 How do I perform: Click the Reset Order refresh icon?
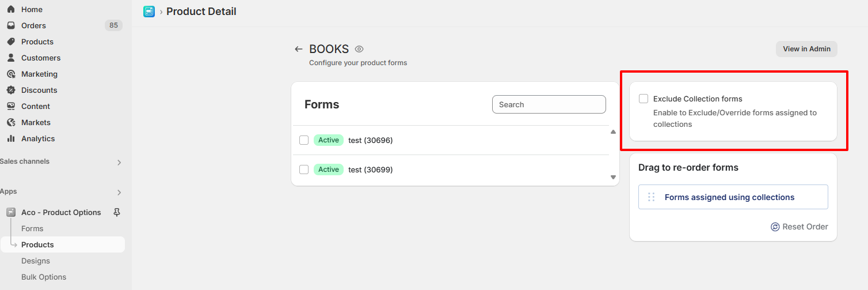pos(775,227)
